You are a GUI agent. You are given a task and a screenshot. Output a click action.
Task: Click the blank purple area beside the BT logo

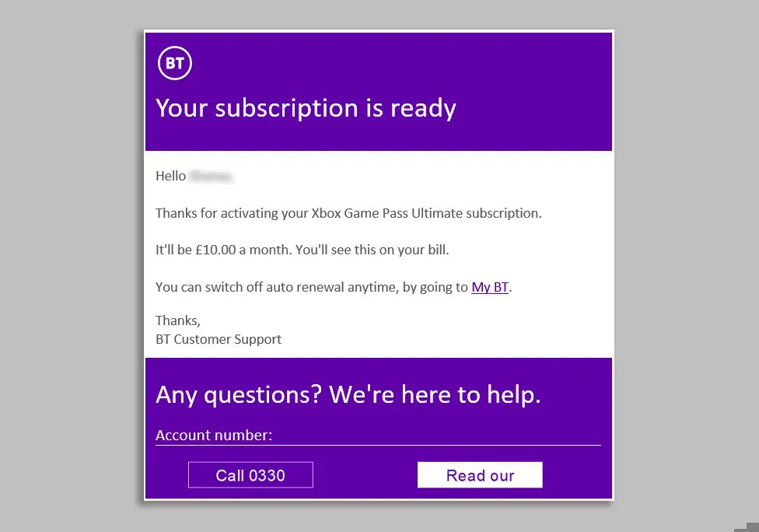point(402,63)
